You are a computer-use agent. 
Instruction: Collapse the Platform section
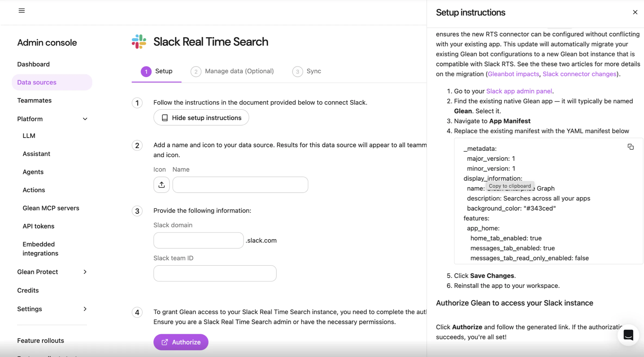coord(85,119)
